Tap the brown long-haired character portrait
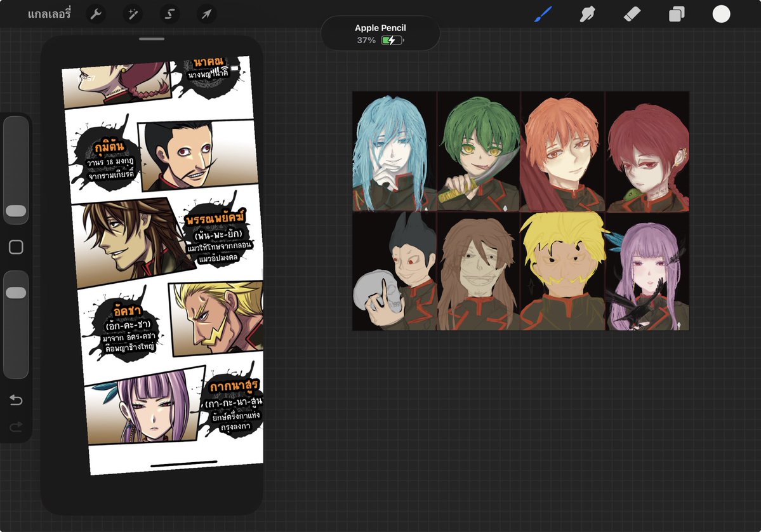 (479, 271)
